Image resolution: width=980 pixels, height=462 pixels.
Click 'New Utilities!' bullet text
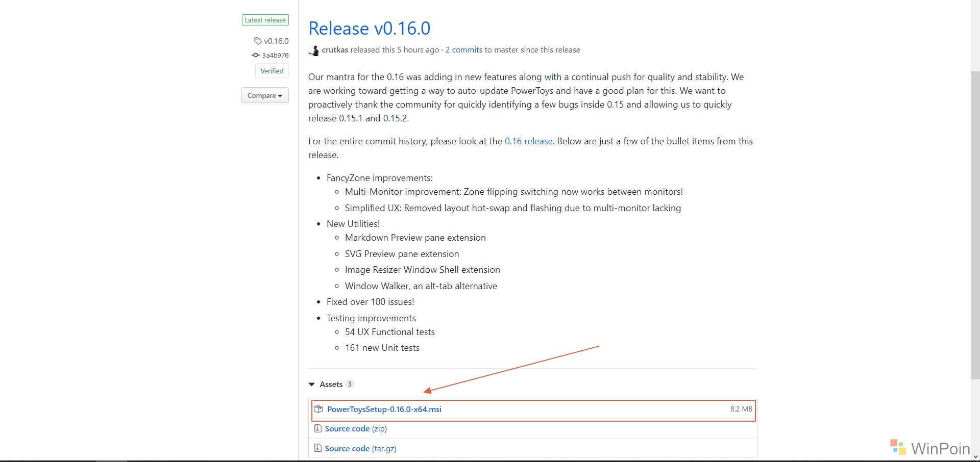(x=353, y=224)
